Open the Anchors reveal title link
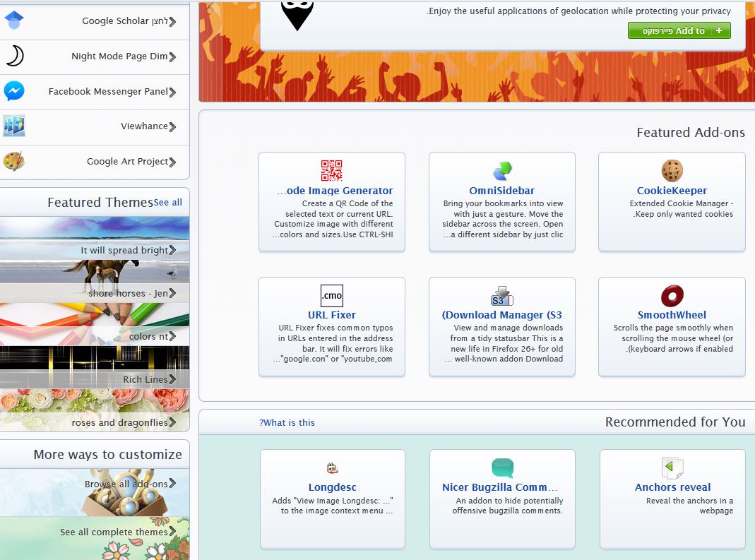The width and height of the screenshot is (755, 560). click(x=672, y=487)
